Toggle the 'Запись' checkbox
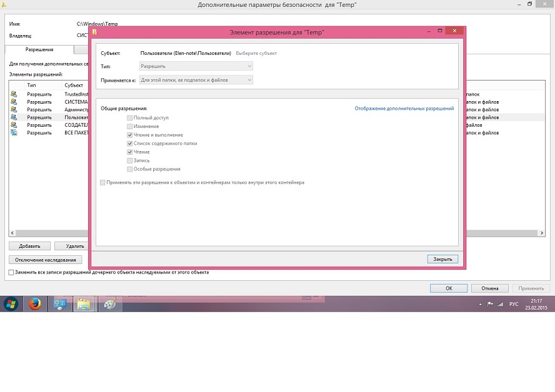The width and height of the screenshot is (555, 392). pyautogui.click(x=129, y=160)
